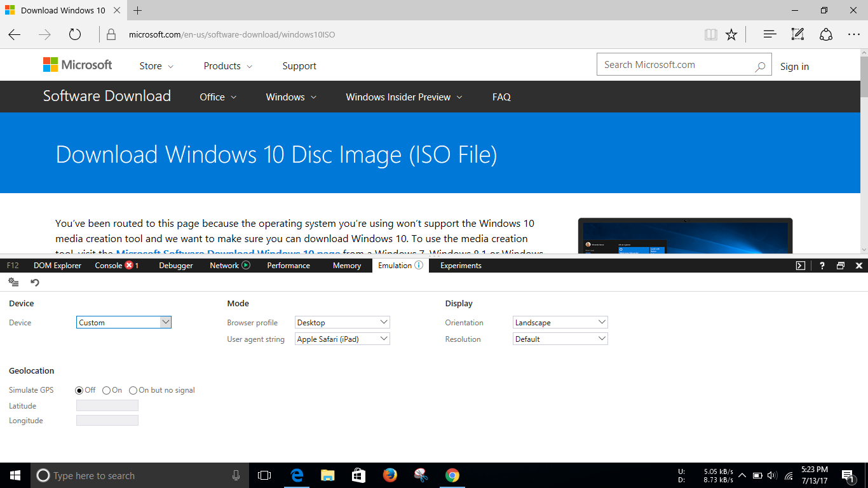Launch Chrome from the taskbar

pos(452,475)
